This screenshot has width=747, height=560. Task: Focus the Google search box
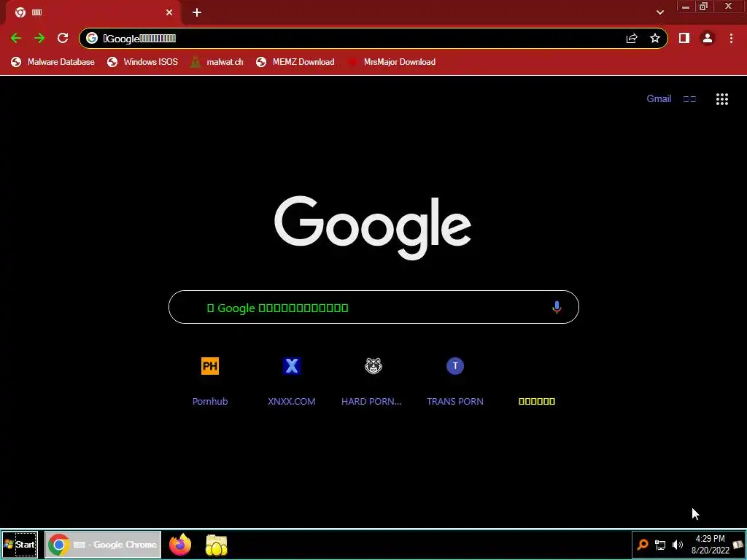[x=373, y=307]
